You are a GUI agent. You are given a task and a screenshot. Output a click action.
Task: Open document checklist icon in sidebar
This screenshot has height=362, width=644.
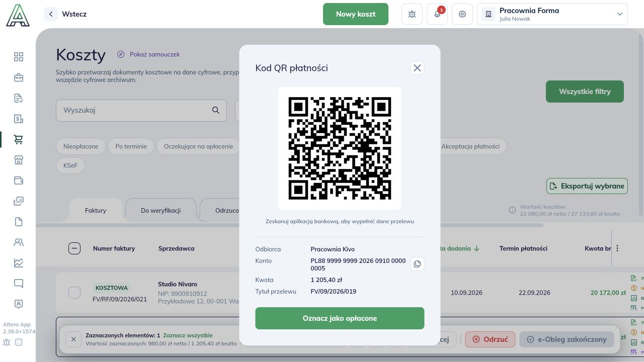click(19, 98)
